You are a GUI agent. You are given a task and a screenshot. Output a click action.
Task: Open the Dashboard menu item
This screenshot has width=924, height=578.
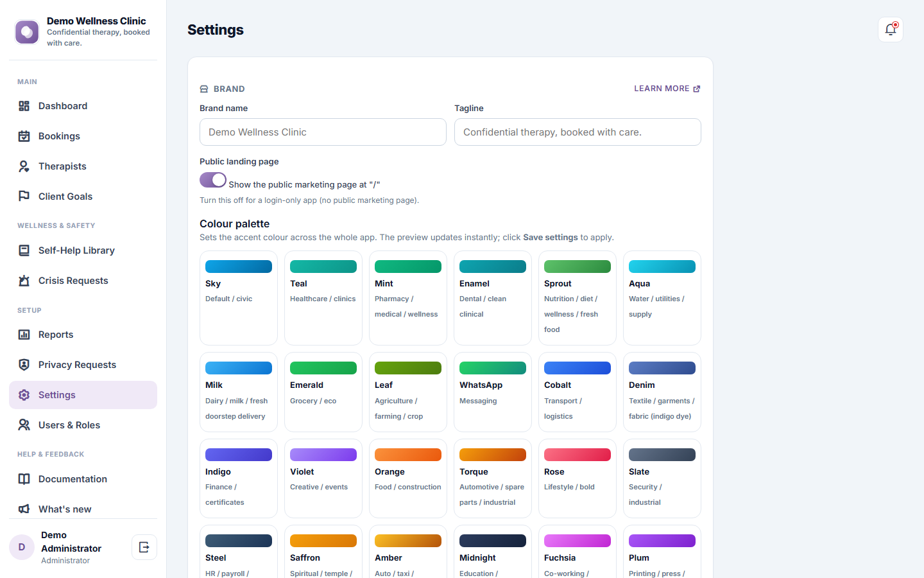(x=83, y=106)
